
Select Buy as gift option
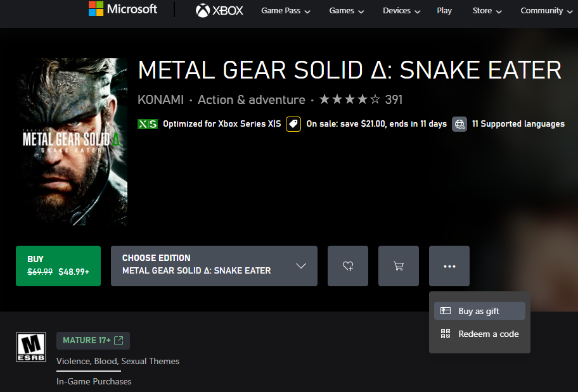click(480, 311)
